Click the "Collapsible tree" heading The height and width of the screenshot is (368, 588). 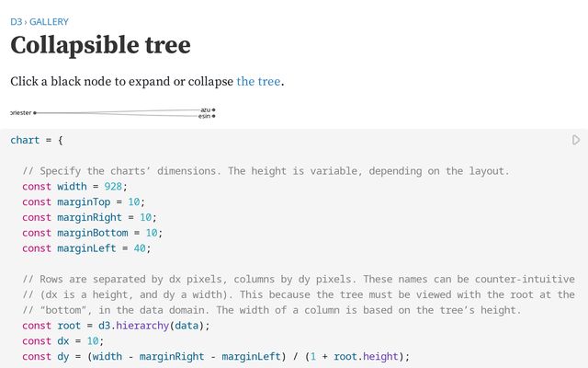click(101, 45)
